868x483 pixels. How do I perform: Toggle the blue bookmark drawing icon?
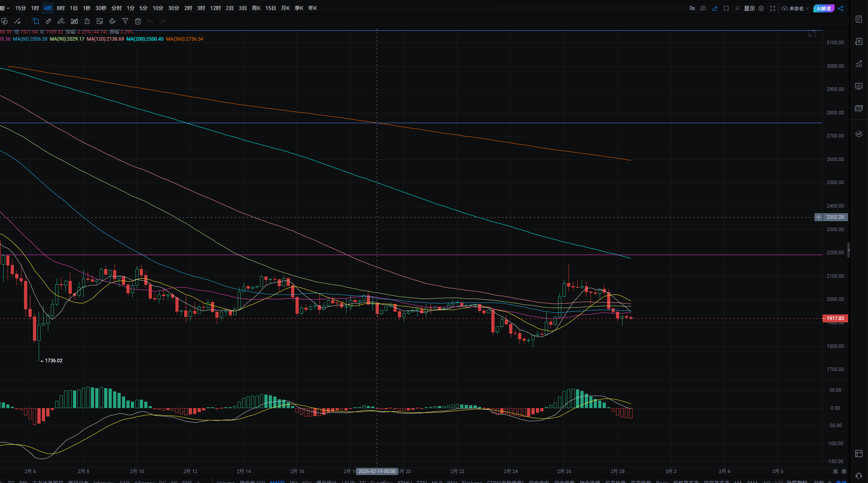click(36, 22)
